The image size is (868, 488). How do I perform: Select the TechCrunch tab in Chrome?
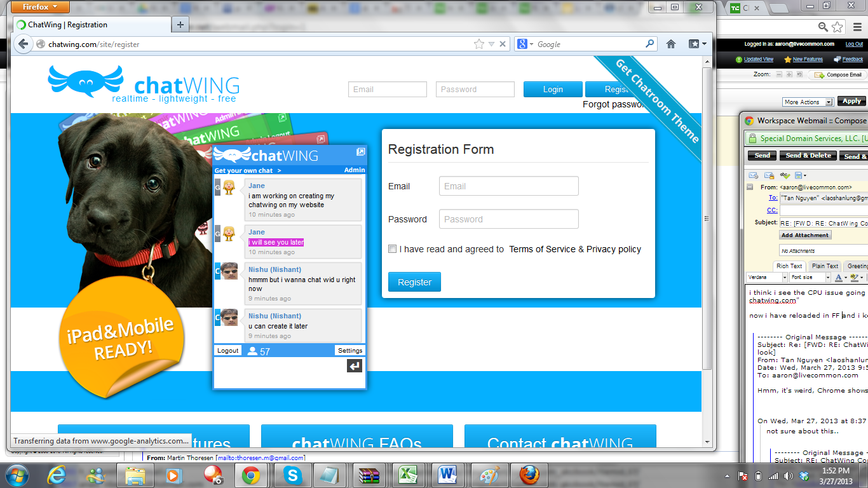point(743,8)
